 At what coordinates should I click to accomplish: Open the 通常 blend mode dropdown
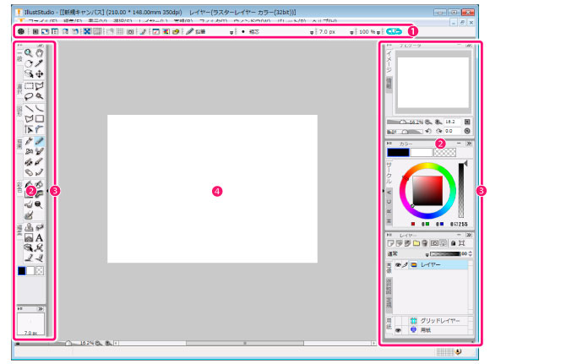427,254
